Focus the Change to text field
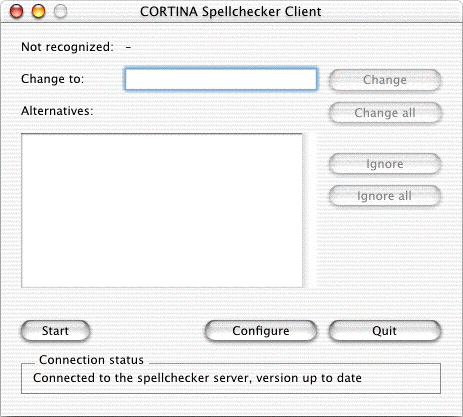The width and height of the screenshot is (463, 417). click(221, 79)
